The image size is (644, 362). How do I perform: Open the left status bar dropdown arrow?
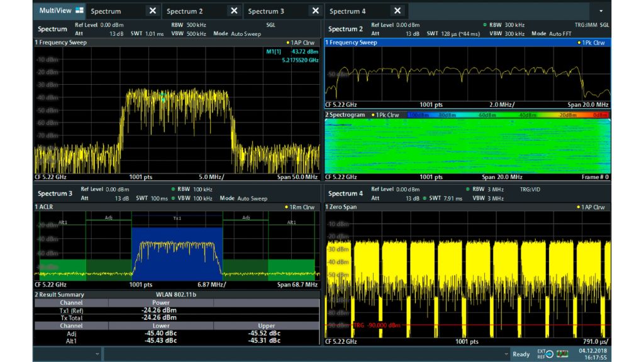pyautogui.click(x=97, y=354)
